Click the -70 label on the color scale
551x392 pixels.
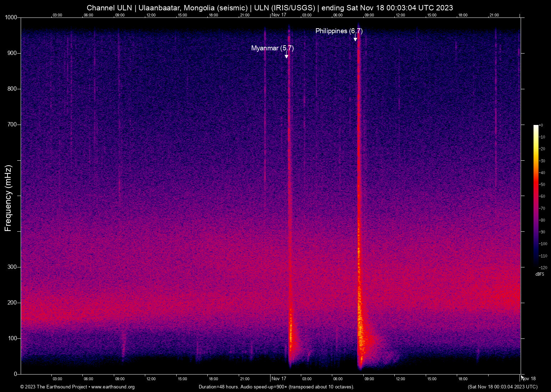click(542, 208)
